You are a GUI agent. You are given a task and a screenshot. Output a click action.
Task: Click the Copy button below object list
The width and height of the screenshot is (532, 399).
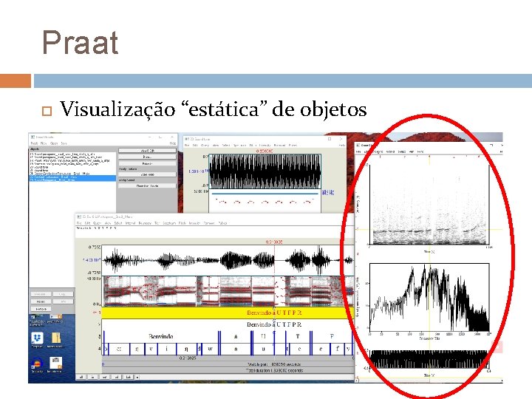click(x=63, y=294)
